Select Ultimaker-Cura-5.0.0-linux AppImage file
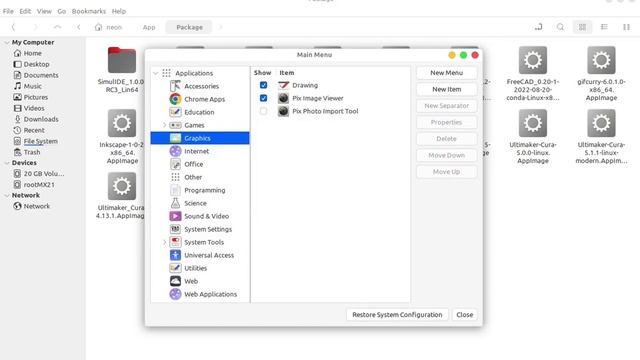The image size is (640, 360). click(533, 136)
